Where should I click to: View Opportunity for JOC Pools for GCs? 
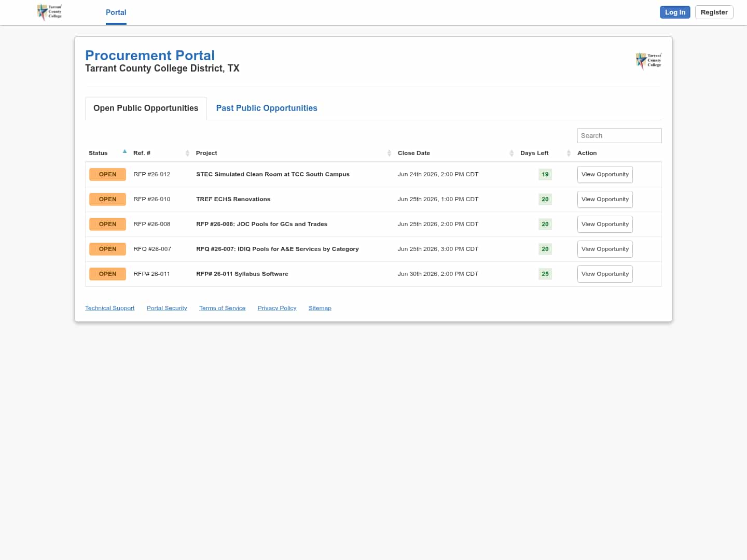[x=605, y=224]
